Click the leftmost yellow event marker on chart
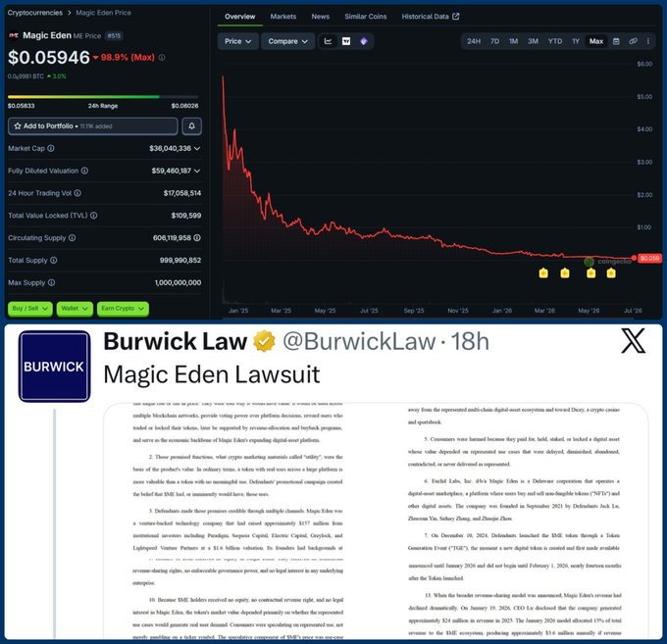This screenshot has height=644, width=667. pos(543,272)
